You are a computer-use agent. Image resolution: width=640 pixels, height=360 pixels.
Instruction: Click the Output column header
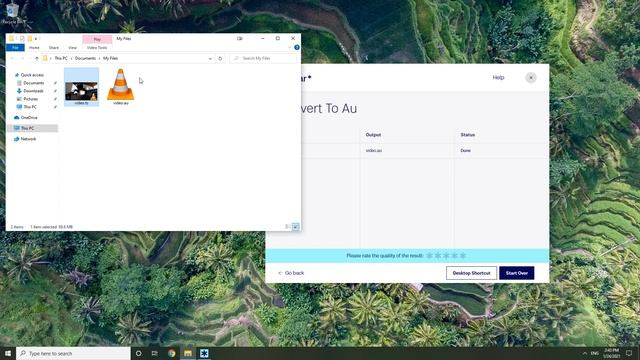click(x=373, y=135)
